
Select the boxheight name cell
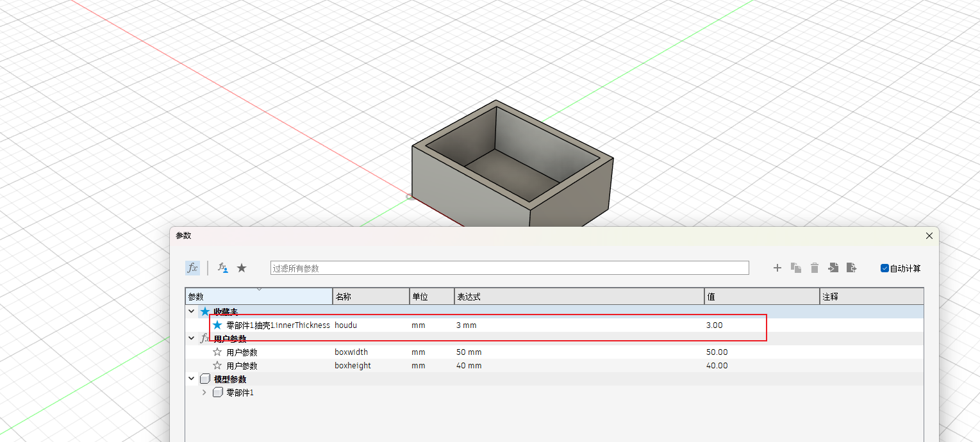coord(353,366)
